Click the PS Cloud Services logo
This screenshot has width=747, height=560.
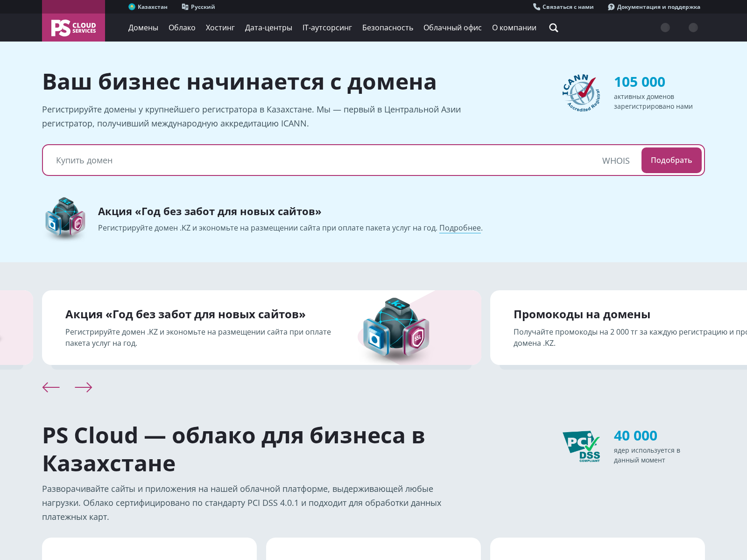[73, 28]
